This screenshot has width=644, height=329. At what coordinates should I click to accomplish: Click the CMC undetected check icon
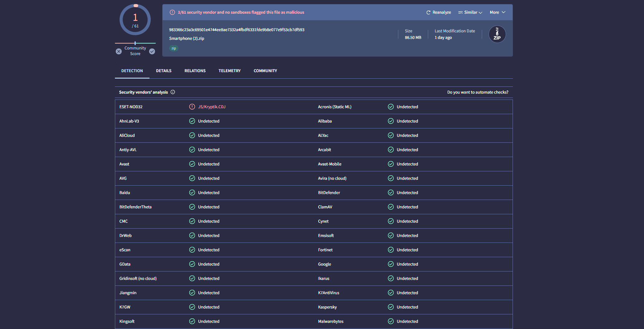tap(192, 221)
